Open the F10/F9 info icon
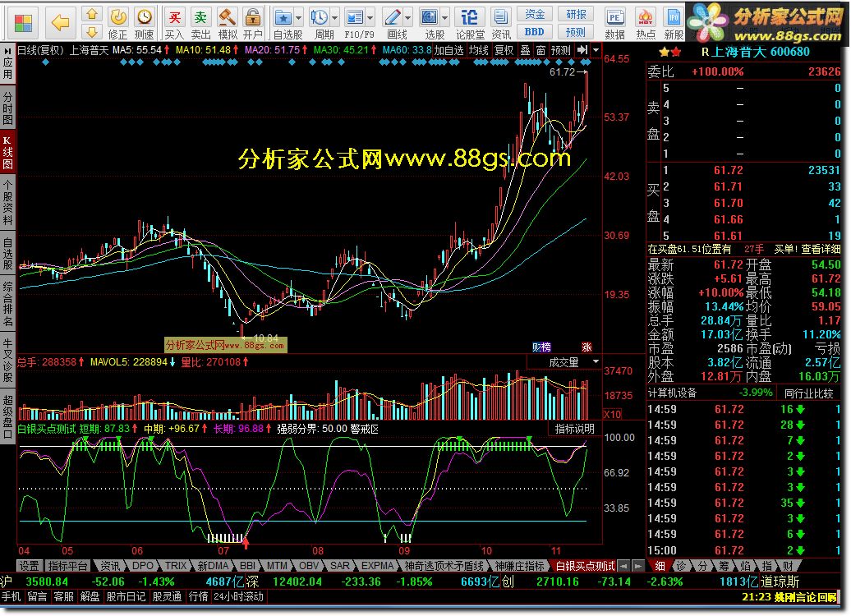This screenshot has height=616, width=851. click(x=355, y=18)
